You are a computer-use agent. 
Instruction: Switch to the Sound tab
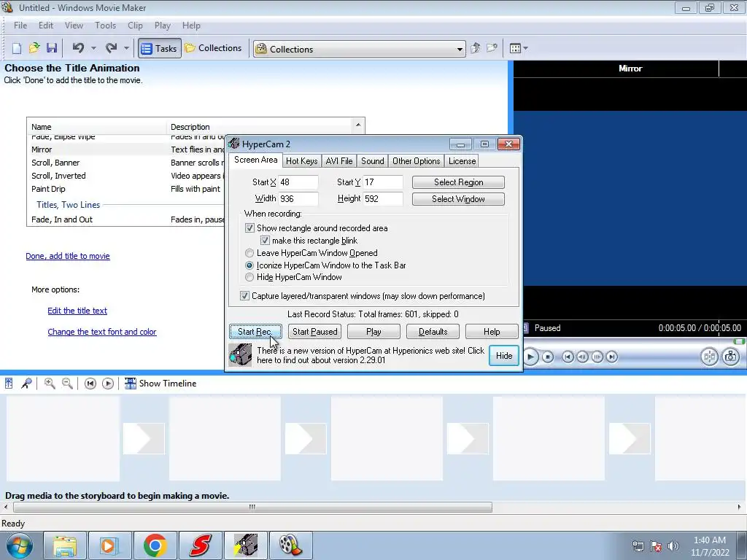[373, 161]
